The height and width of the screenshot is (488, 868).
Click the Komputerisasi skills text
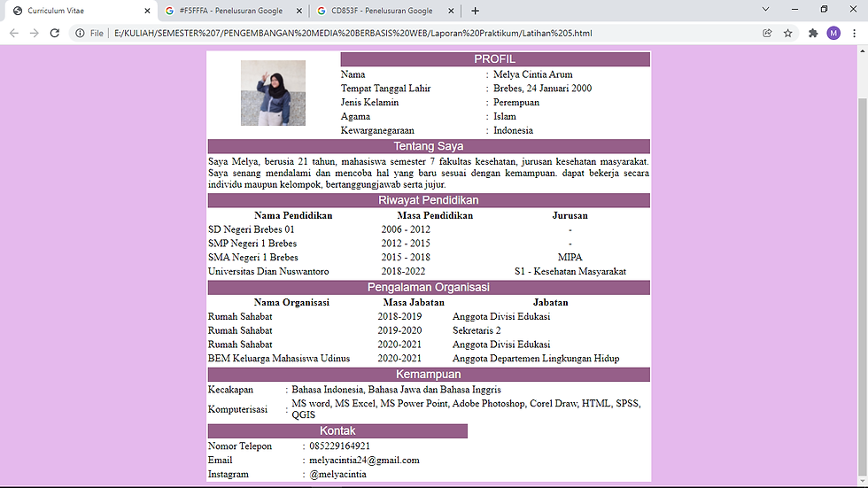[466, 409]
